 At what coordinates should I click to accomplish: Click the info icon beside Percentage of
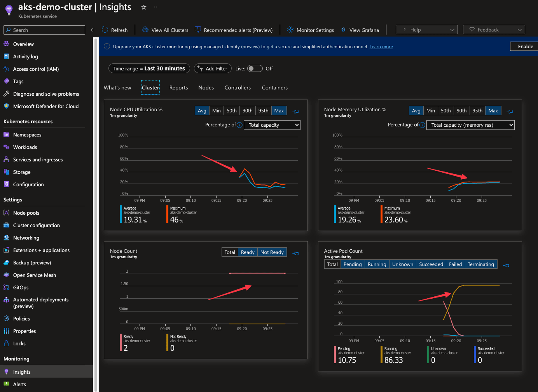[239, 125]
